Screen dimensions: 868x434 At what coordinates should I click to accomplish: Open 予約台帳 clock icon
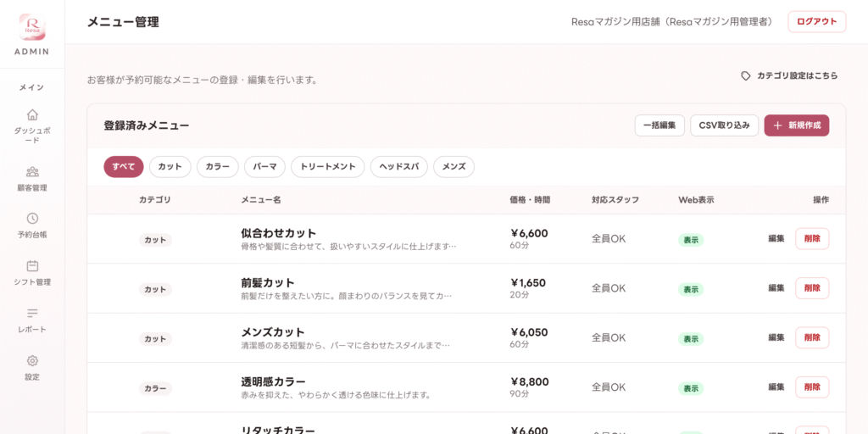(32, 218)
